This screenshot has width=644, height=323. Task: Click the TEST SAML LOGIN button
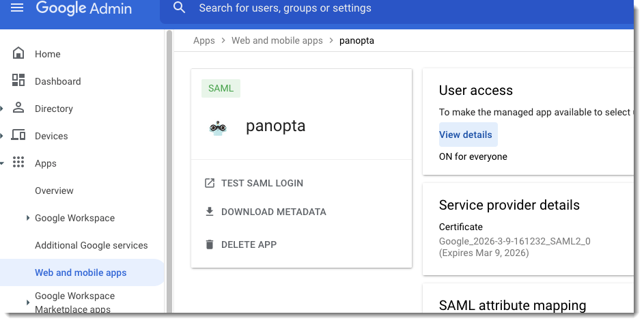coord(262,183)
